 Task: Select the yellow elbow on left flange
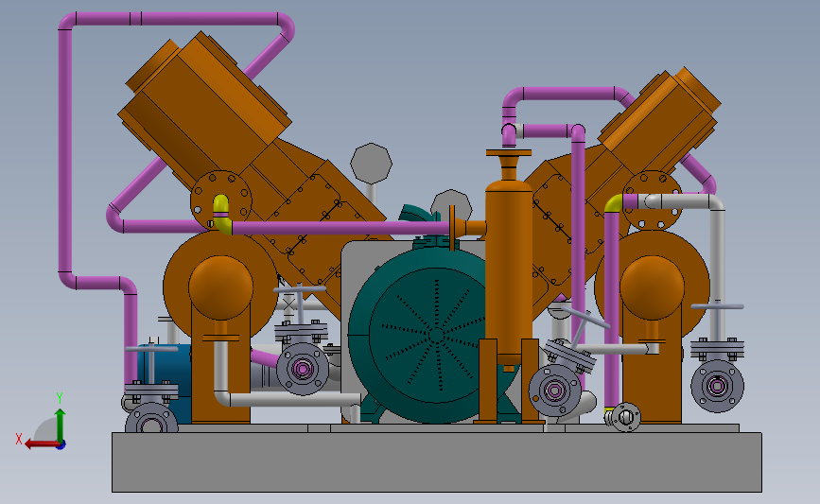click(221, 214)
